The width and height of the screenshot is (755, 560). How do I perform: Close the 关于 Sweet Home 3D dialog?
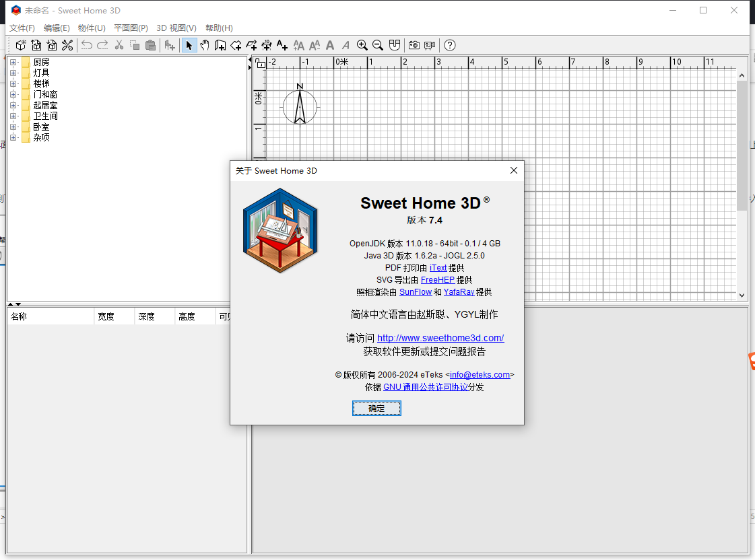(x=514, y=170)
